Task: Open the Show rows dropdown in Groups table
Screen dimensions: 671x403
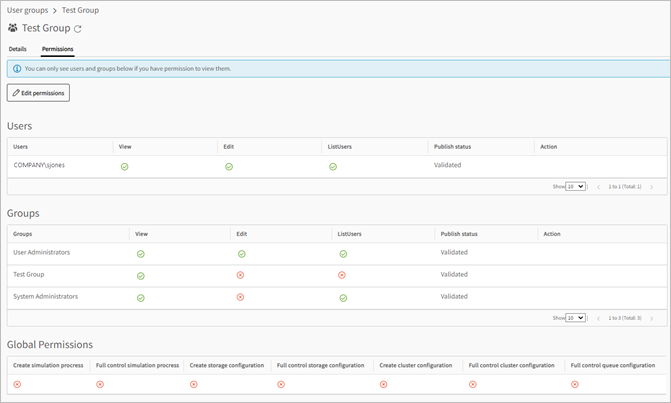Action: coord(575,318)
